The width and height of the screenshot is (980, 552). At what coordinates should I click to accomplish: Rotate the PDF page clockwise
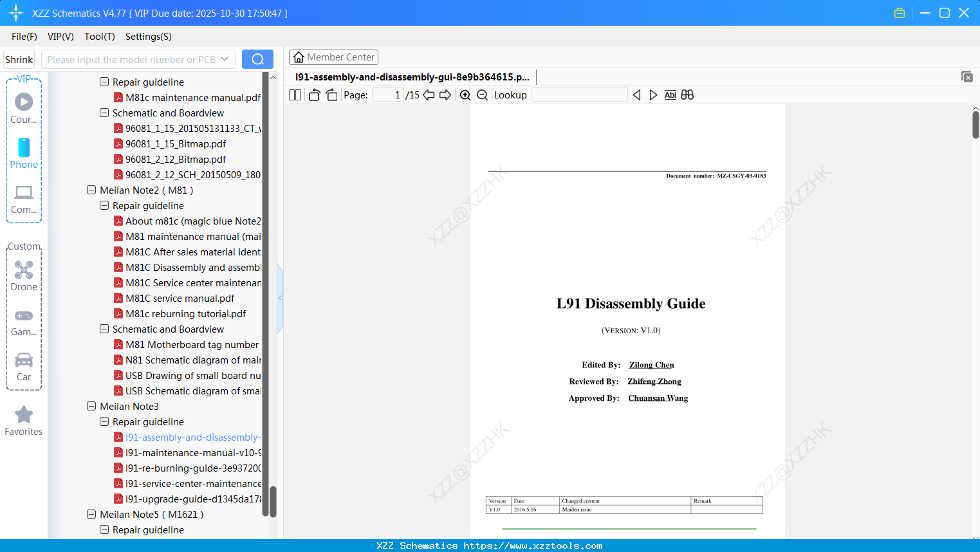[331, 95]
